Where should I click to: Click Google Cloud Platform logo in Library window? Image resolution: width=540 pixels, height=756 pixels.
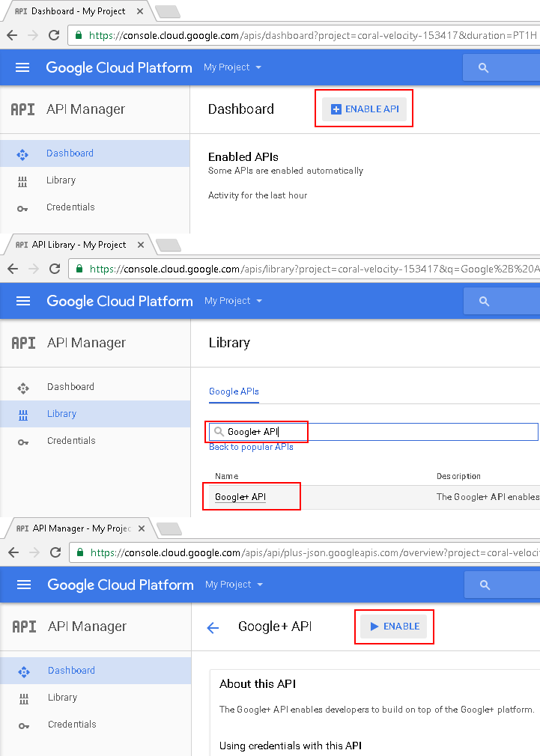(x=120, y=301)
